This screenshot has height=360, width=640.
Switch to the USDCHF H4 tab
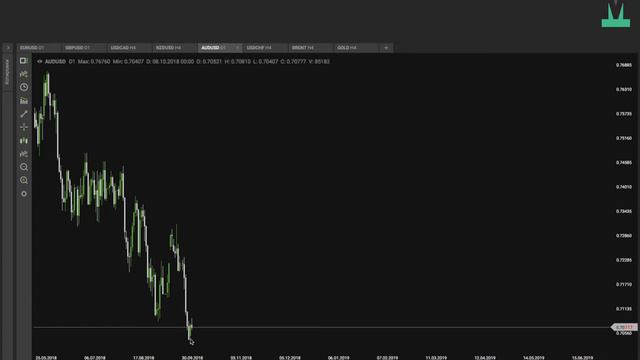(x=265, y=48)
